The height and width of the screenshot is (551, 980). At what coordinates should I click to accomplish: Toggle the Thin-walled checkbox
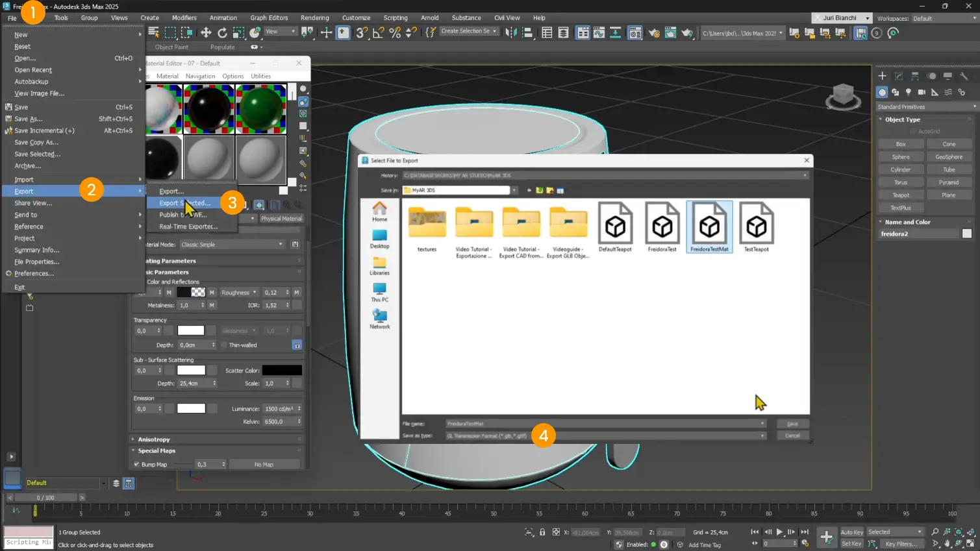(224, 345)
